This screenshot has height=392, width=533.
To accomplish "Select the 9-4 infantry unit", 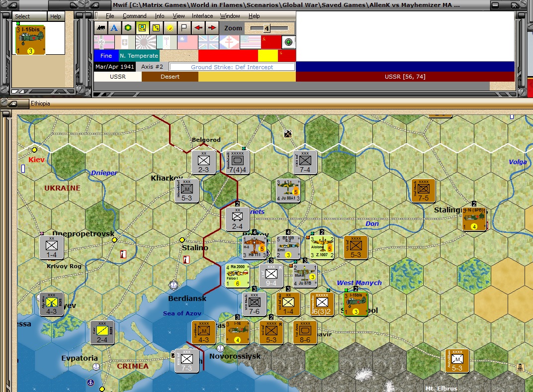I will coord(271,276).
